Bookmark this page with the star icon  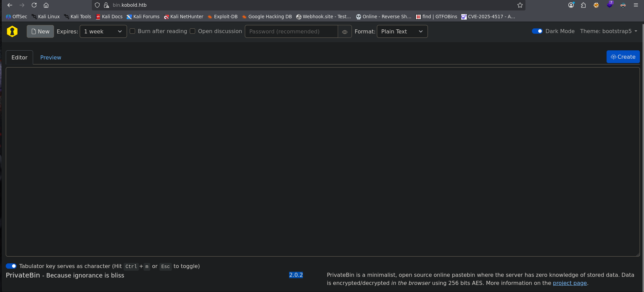pos(520,5)
